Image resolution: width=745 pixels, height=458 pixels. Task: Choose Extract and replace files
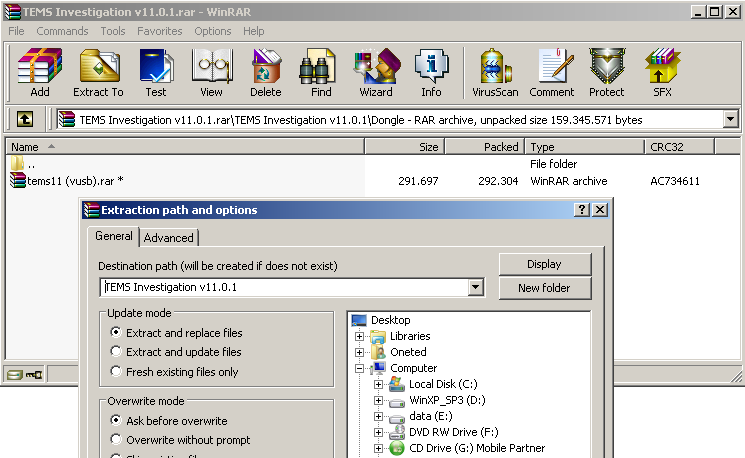176,333
